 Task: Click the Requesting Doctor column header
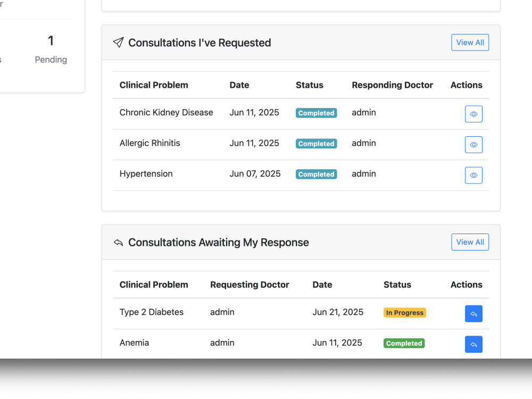click(250, 284)
